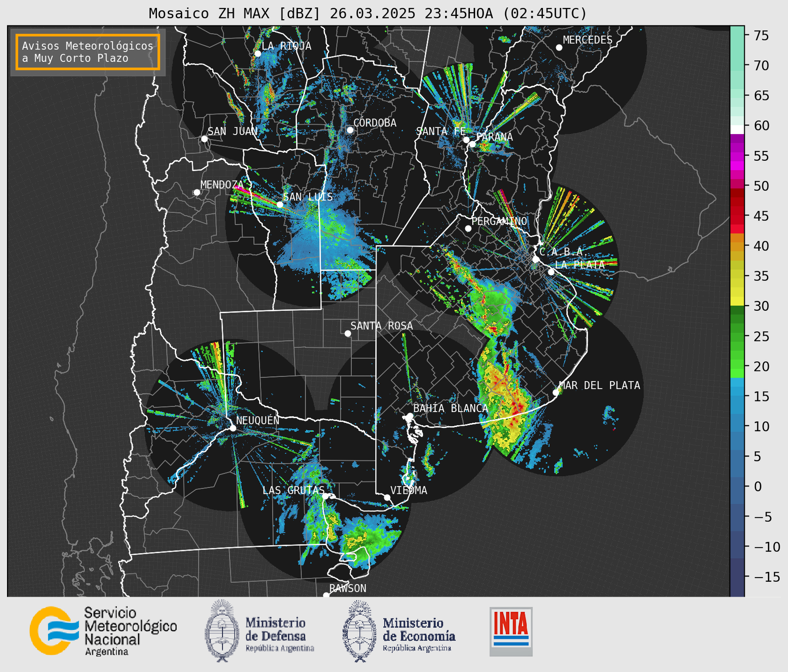
Task: Click the Ministerio de Defensa text
Action: pyautogui.click(x=280, y=635)
